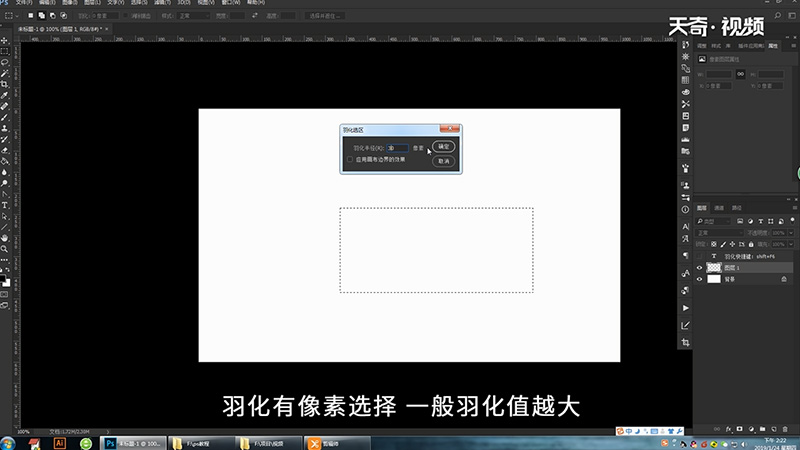The width and height of the screenshot is (800, 450).
Task: Show the hidden text layer visibility box
Action: [699, 256]
